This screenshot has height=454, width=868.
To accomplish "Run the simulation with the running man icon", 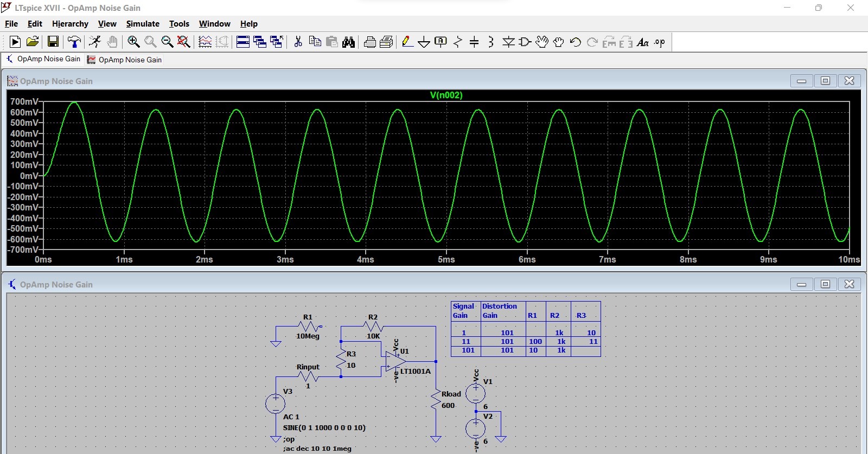I will (95, 42).
